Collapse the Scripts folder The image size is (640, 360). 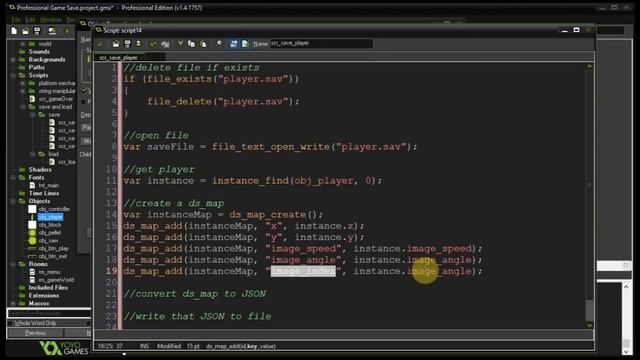coord(13,76)
